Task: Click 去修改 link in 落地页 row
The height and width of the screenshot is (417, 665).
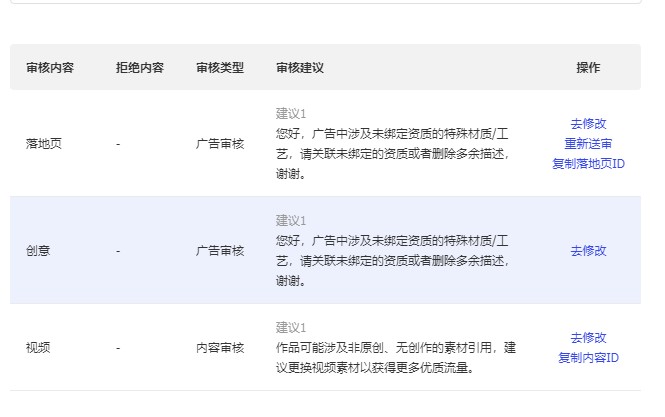Action: click(588, 124)
